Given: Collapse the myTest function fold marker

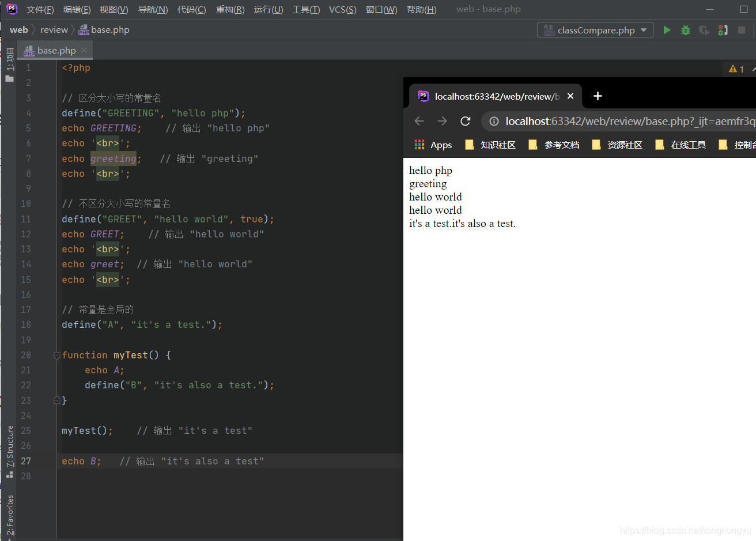Looking at the screenshot, I should click(x=57, y=355).
